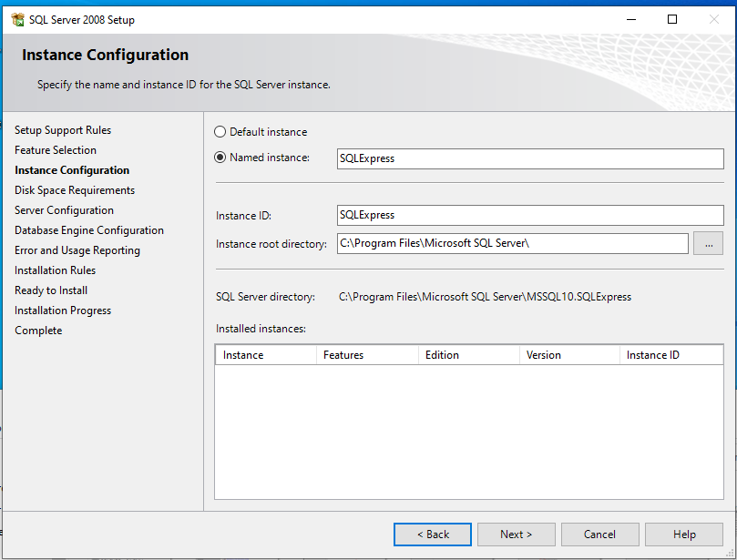Select the Disk Space Requirements step
Screen dimensions: 737x560
click(75, 190)
